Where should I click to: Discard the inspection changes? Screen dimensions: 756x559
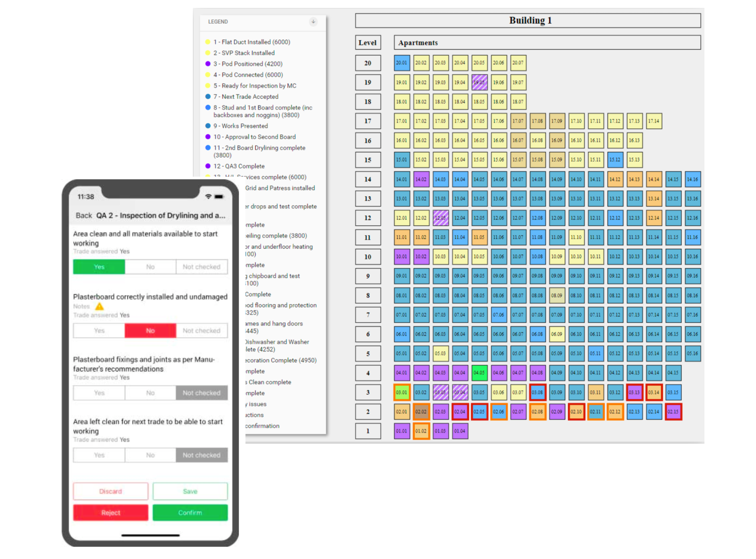[x=110, y=491]
